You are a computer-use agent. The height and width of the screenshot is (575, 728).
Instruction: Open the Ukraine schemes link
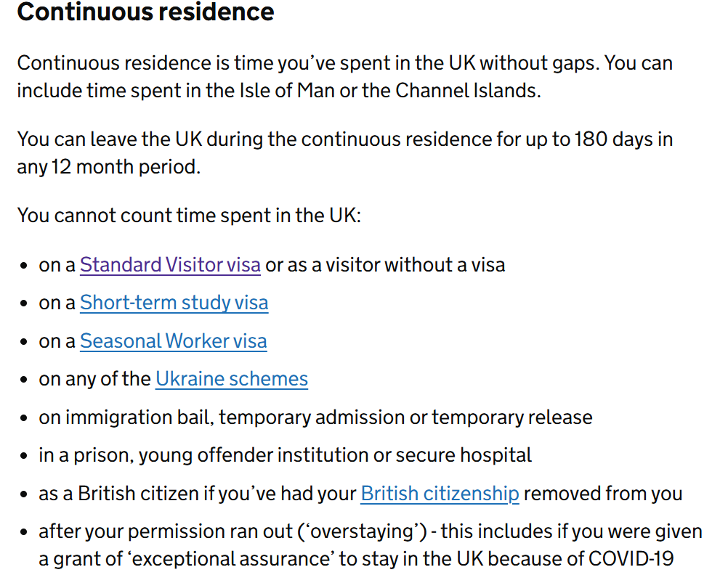tap(231, 379)
